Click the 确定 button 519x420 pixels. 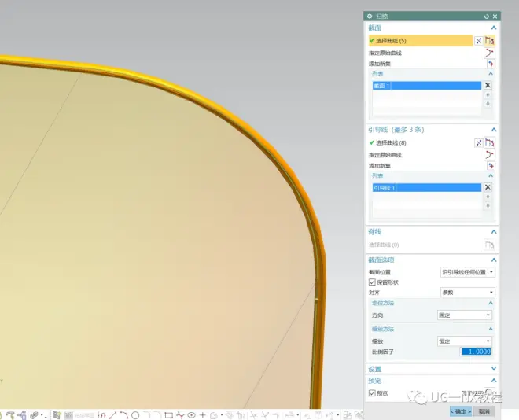[460, 411]
